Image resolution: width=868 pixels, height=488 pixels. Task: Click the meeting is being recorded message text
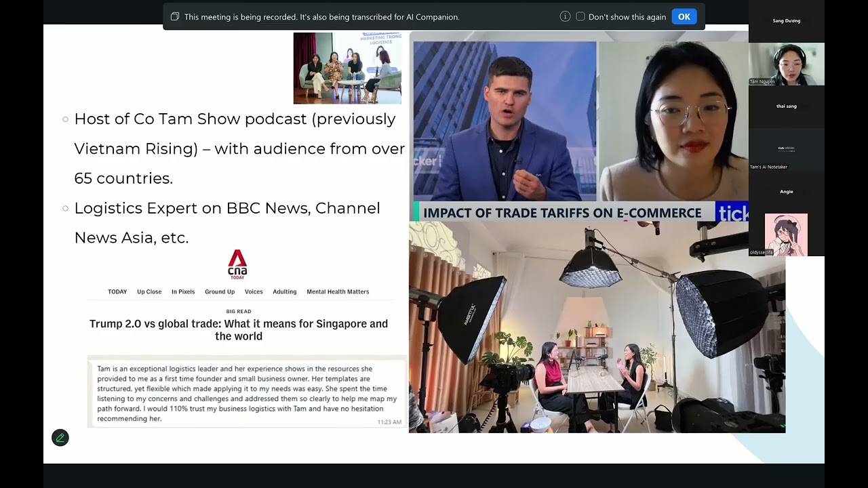[322, 17]
